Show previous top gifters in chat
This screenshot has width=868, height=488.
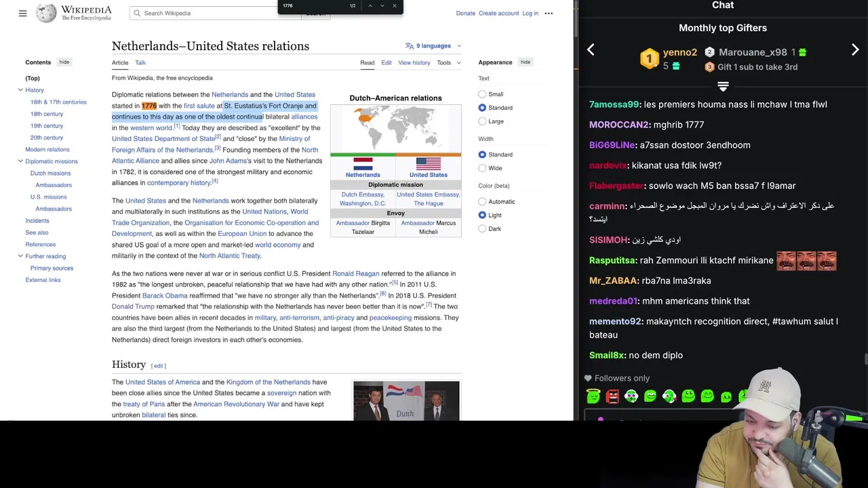[x=591, y=49]
